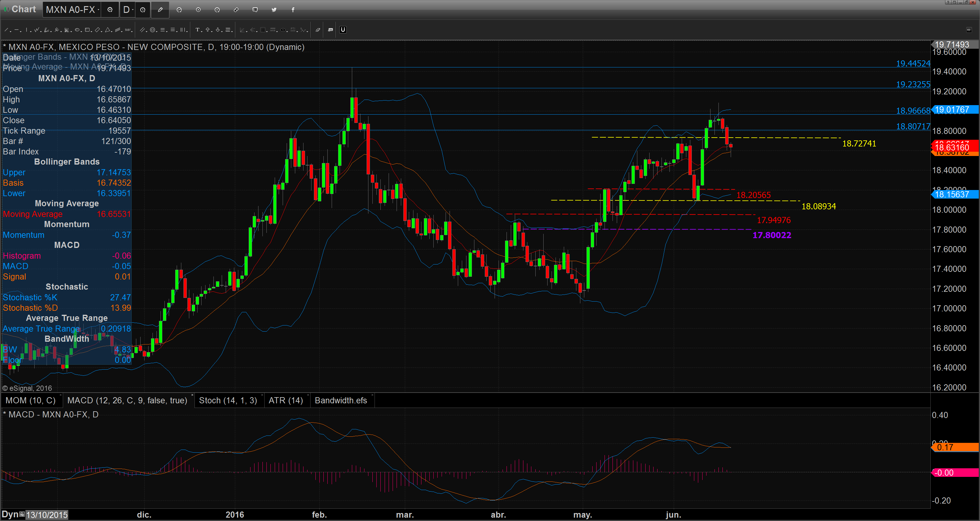This screenshot has width=980, height=521.
Task: Click the orange 0.17 MACD marker
Action: point(955,447)
